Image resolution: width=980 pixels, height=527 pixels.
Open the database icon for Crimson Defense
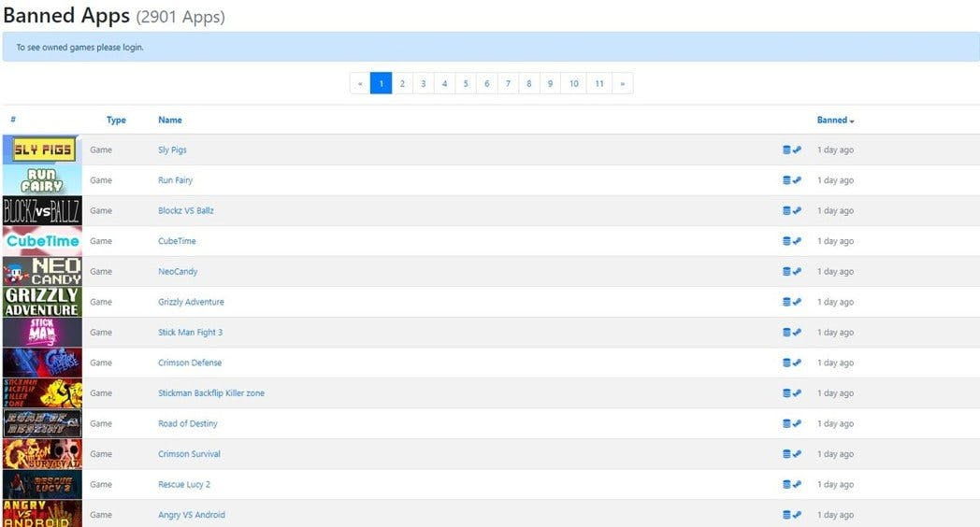click(x=786, y=363)
